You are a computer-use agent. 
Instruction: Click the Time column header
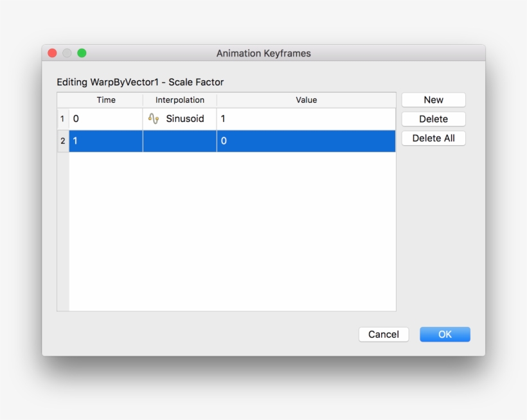[x=106, y=100]
